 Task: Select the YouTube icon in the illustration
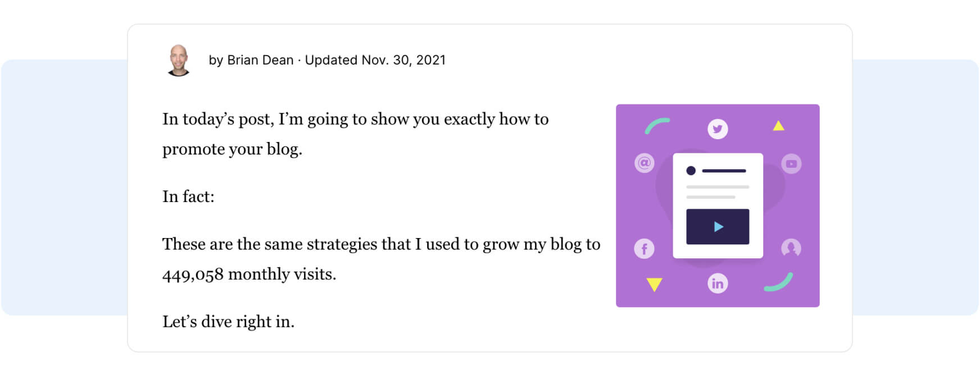click(x=791, y=164)
